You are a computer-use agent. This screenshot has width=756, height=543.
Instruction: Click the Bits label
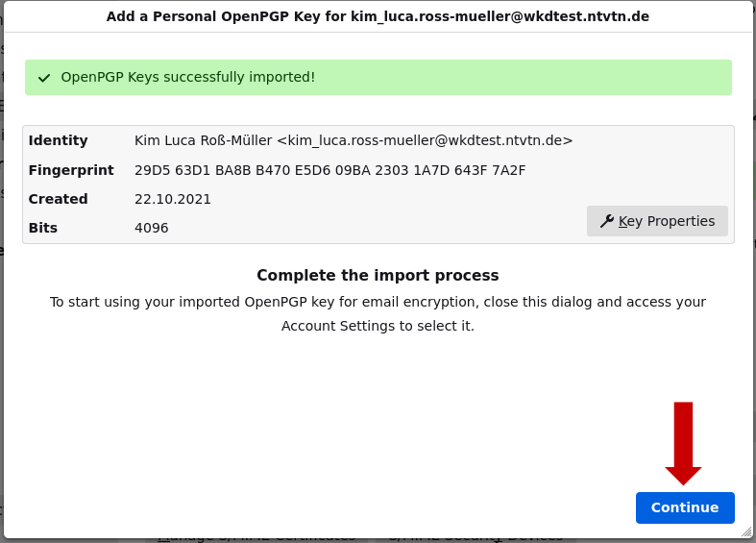click(x=43, y=228)
